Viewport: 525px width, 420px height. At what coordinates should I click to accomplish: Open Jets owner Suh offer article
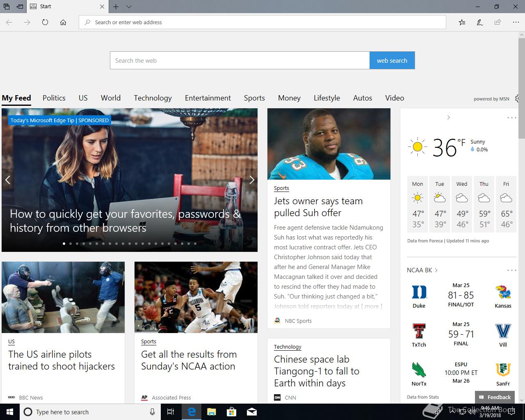(318, 207)
